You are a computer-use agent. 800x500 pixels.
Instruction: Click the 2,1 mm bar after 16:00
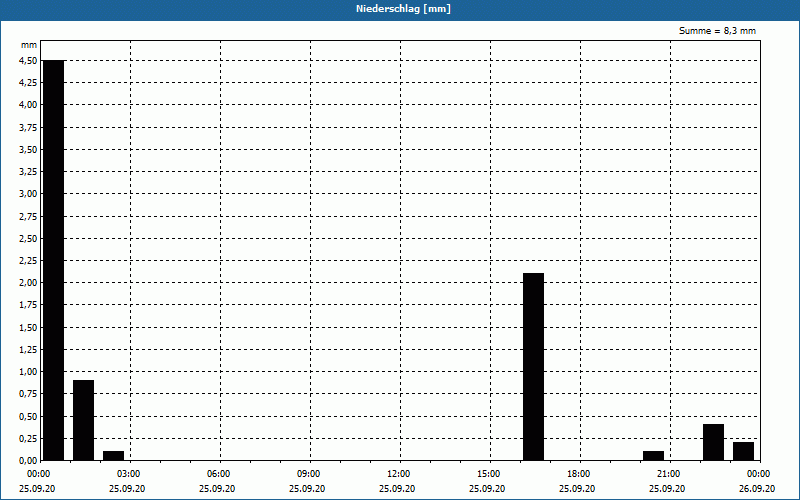pos(534,367)
